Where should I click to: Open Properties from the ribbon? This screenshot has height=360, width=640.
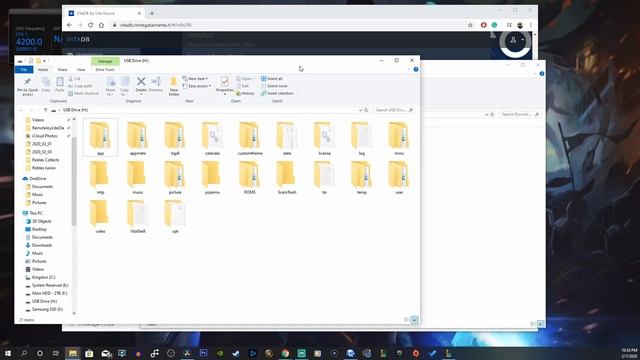(224, 86)
